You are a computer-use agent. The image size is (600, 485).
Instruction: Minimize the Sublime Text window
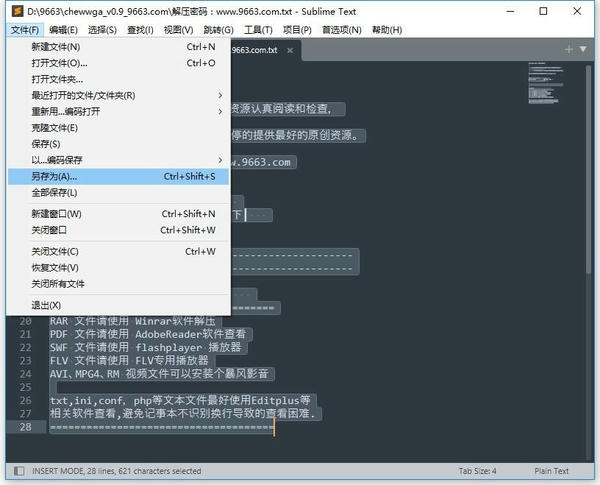pos(510,11)
